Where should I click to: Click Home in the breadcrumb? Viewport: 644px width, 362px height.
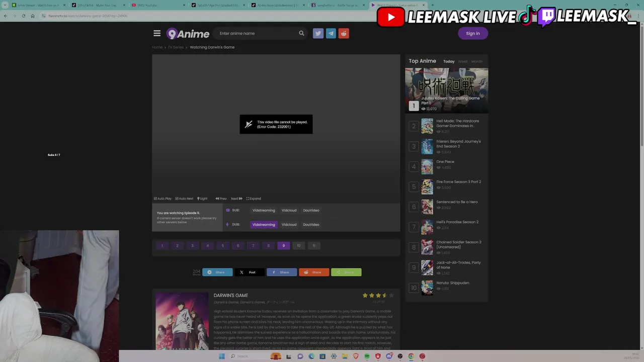(x=157, y=47)
